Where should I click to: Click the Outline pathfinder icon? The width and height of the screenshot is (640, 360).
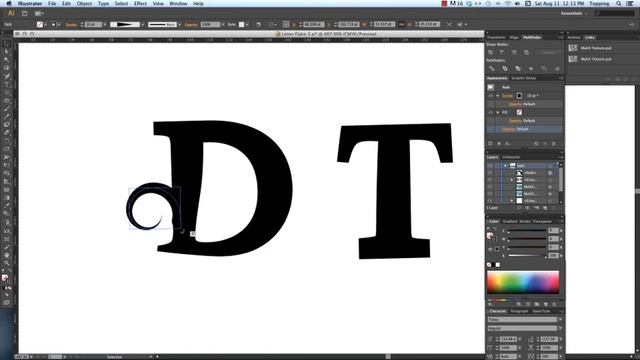[x=544, y=69]
